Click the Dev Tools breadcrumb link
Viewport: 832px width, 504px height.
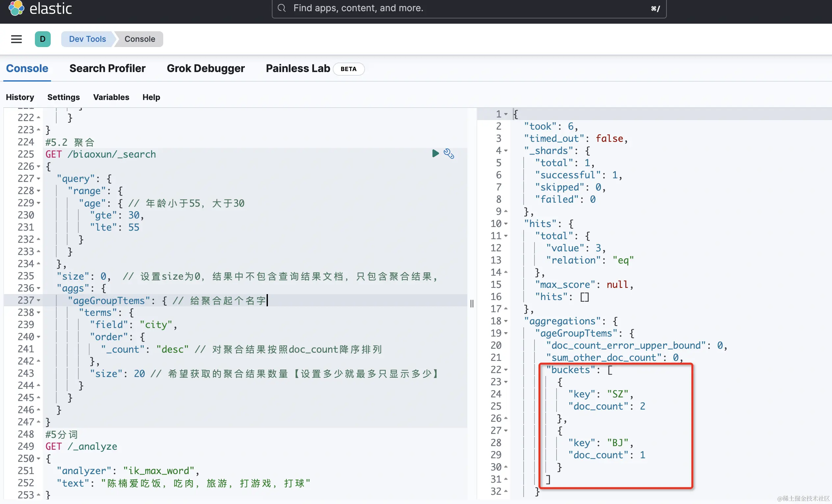point(87,39)
